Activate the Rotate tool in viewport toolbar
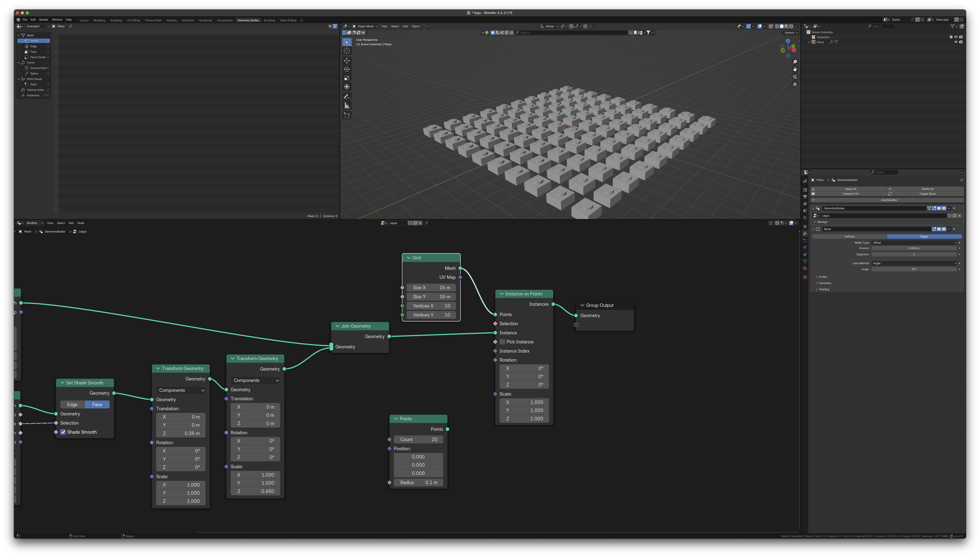 coord(347,69)
